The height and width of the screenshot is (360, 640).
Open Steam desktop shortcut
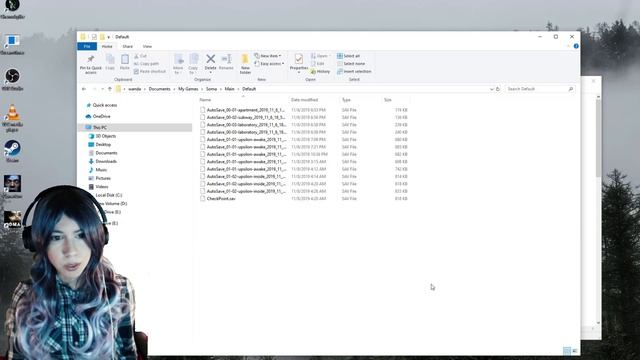[12, 151]
